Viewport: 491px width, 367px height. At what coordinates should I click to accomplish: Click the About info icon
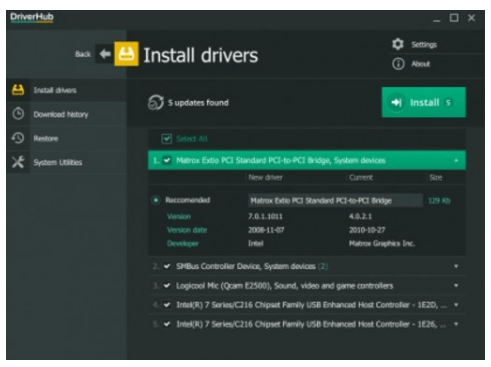click(x=398, y=64)
